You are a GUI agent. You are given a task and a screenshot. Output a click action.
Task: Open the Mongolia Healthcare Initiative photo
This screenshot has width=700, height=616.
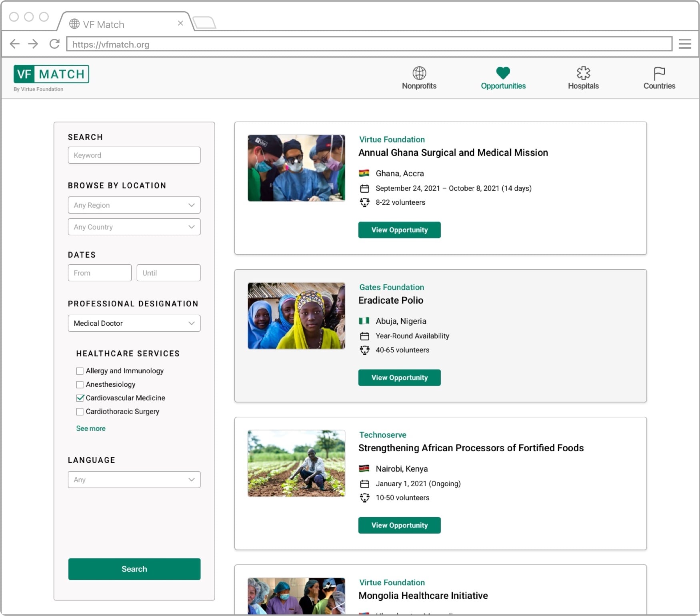(x=296, y=596)
